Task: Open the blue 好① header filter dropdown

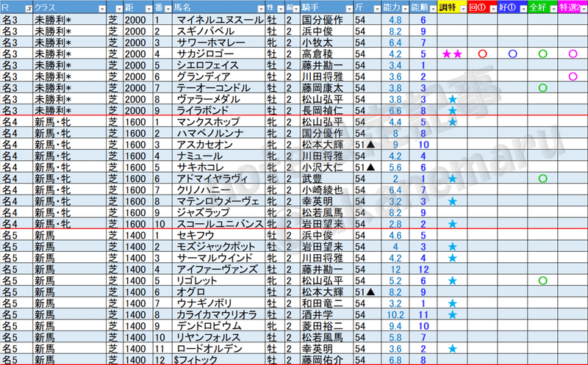Action: click(523, 9)
